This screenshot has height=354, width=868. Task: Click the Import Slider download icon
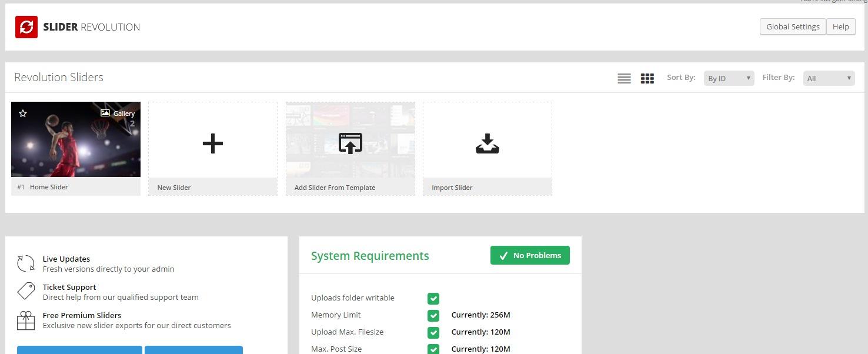pos(487,143)
